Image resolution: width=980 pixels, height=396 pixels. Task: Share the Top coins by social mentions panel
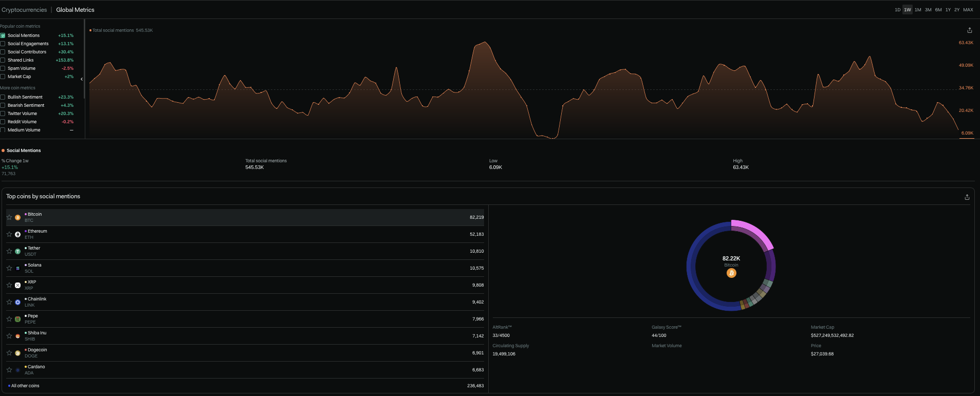[967, 197]
